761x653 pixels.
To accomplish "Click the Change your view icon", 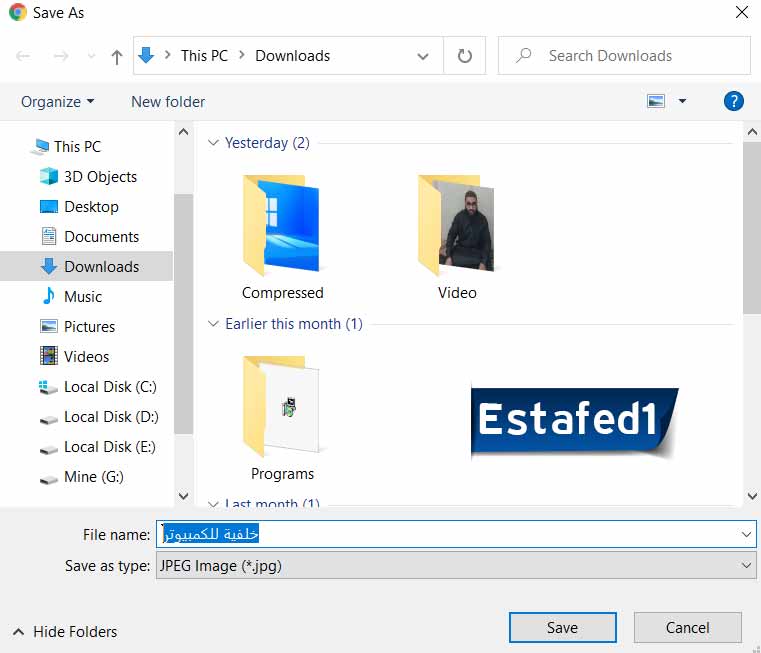I will click(656, 101).
